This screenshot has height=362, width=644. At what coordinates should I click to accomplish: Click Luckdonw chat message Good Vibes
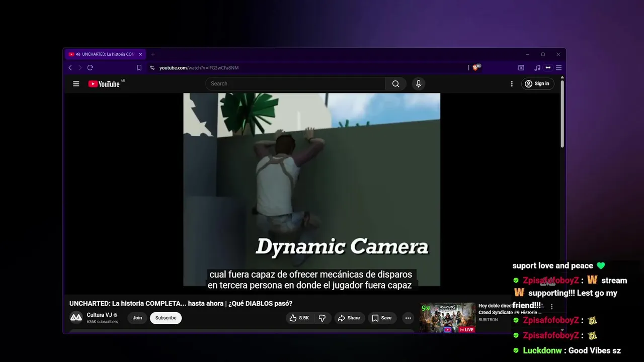(567, 350)
